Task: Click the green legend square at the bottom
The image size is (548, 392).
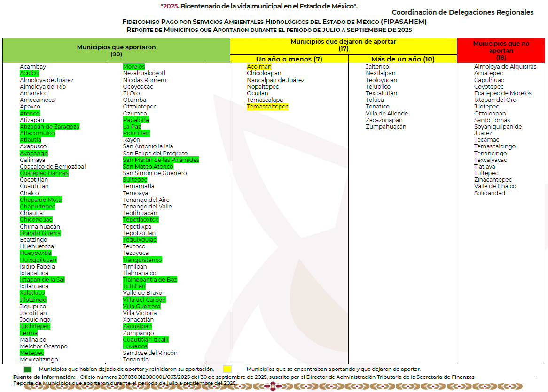Action: [x=28, y=369]
